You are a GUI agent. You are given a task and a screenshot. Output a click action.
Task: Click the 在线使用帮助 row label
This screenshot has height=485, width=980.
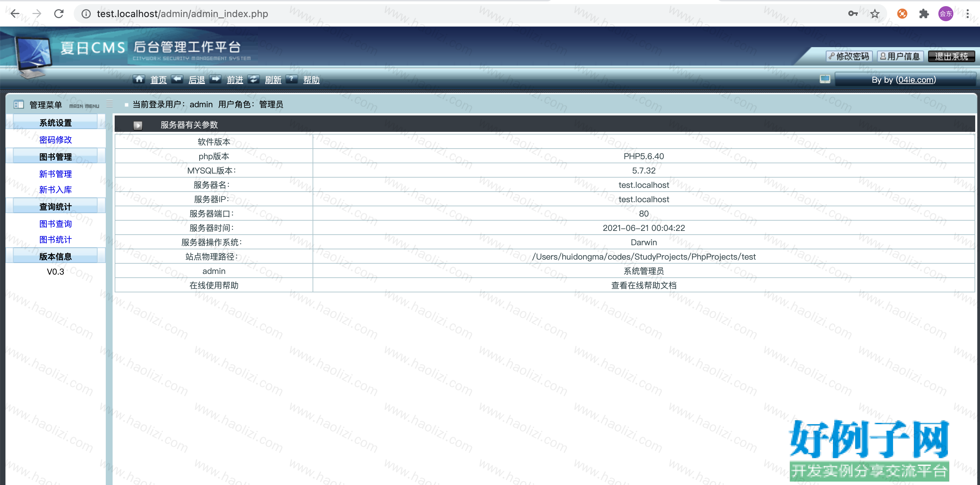[x=214, y=286]
